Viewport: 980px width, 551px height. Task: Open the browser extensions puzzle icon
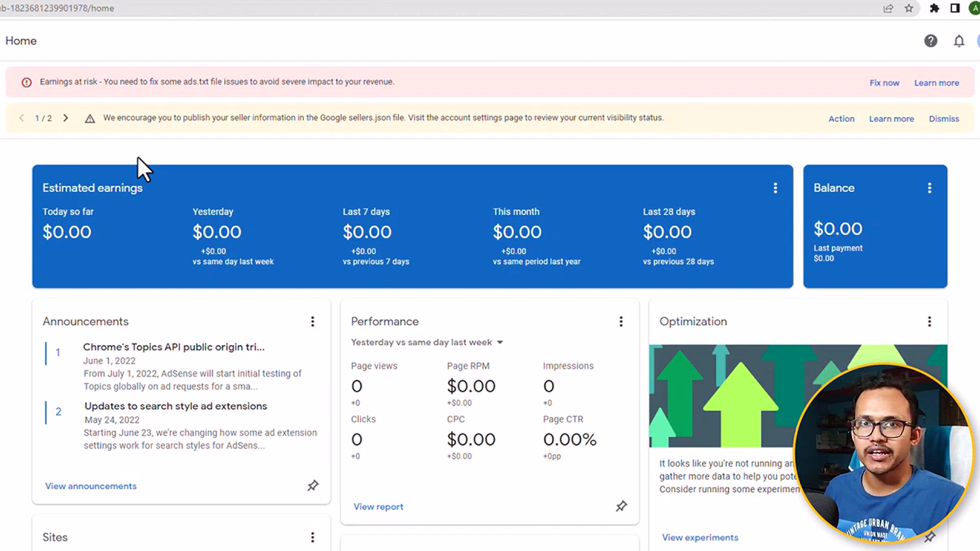[934, 8]
